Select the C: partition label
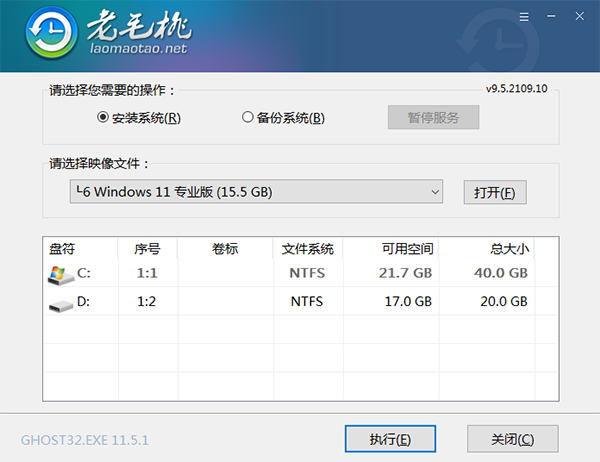Screen dimensions: 600x462 (x=83, y=273)
